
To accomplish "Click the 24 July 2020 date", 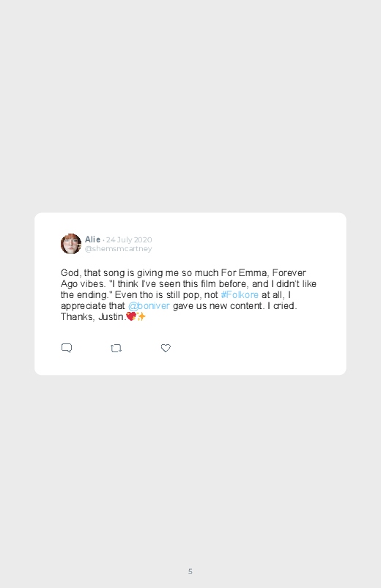I will tap(129, 239).
